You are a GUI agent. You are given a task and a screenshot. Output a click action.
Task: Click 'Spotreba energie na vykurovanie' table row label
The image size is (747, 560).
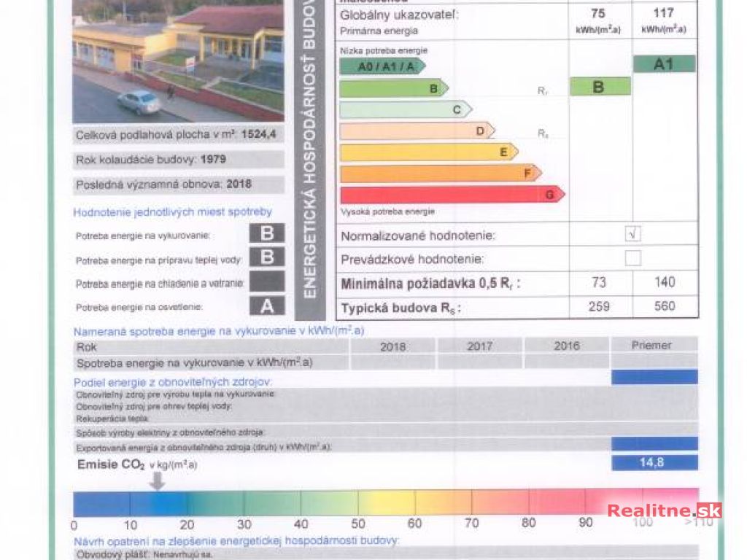(x=194, y=363)
